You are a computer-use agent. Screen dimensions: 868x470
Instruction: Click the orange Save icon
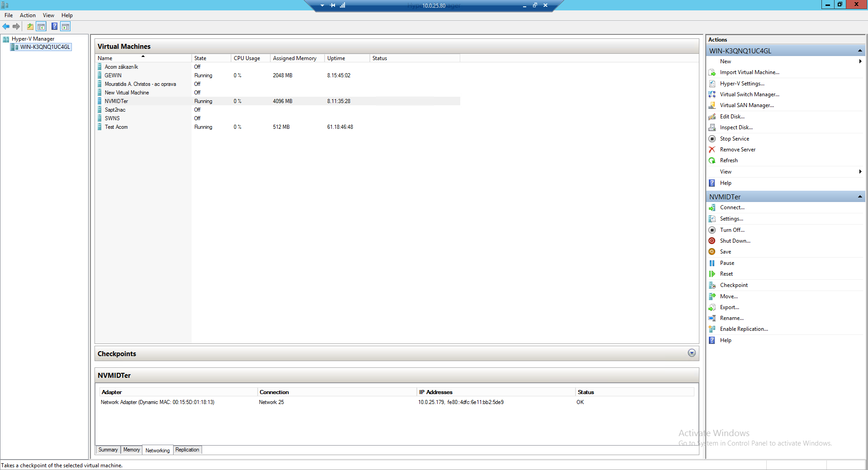(712, 252)
